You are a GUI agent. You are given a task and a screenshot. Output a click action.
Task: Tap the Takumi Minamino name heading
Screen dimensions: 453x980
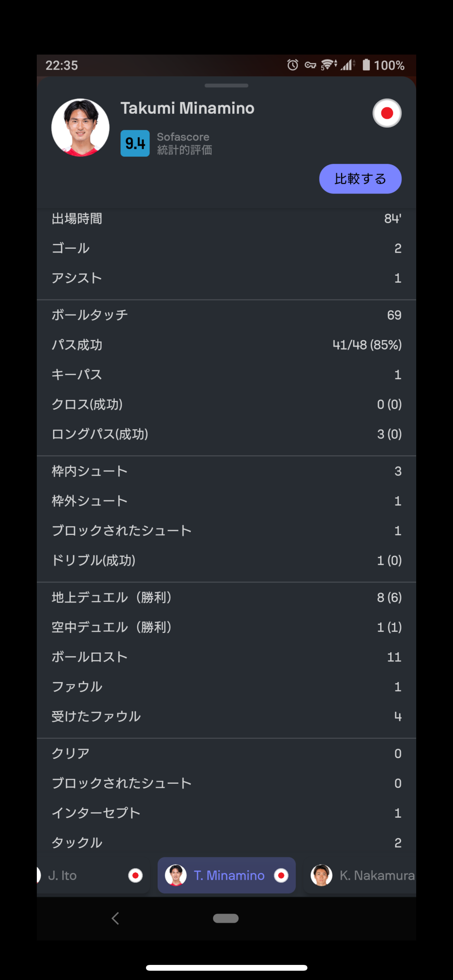tap(187, 108)
